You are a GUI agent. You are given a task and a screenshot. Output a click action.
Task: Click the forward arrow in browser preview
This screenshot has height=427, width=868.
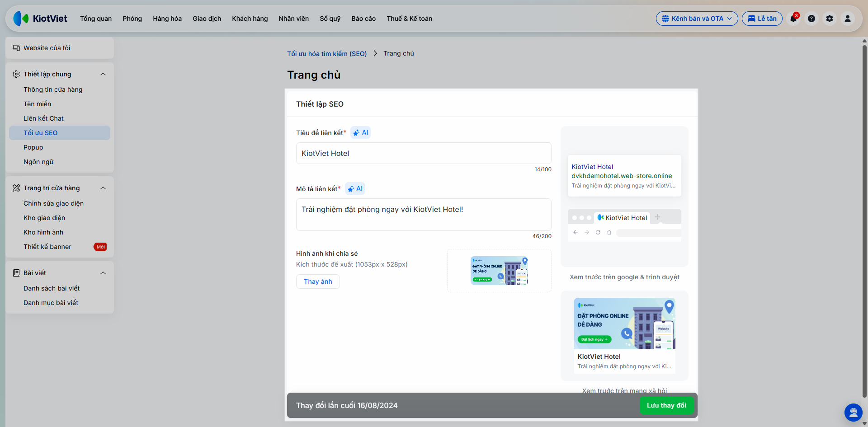tap(587, 232)
